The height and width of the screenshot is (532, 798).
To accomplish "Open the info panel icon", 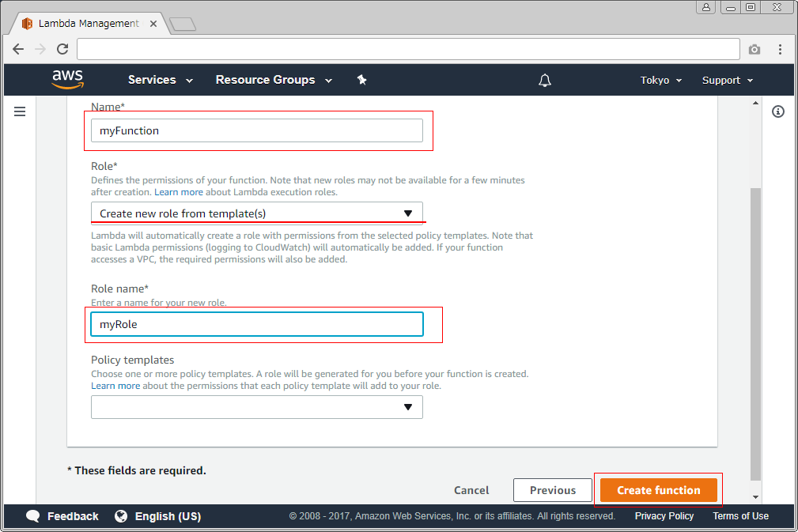I will pos(778,111).
